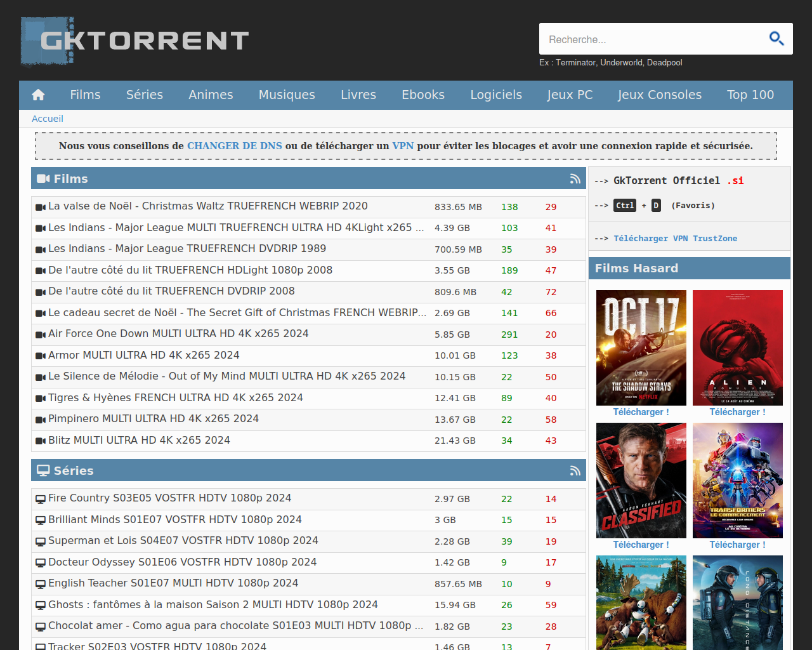Open the Séries section RSS feed icon
Viewport: 812px width, 650px height.
[x=575, y=471]
